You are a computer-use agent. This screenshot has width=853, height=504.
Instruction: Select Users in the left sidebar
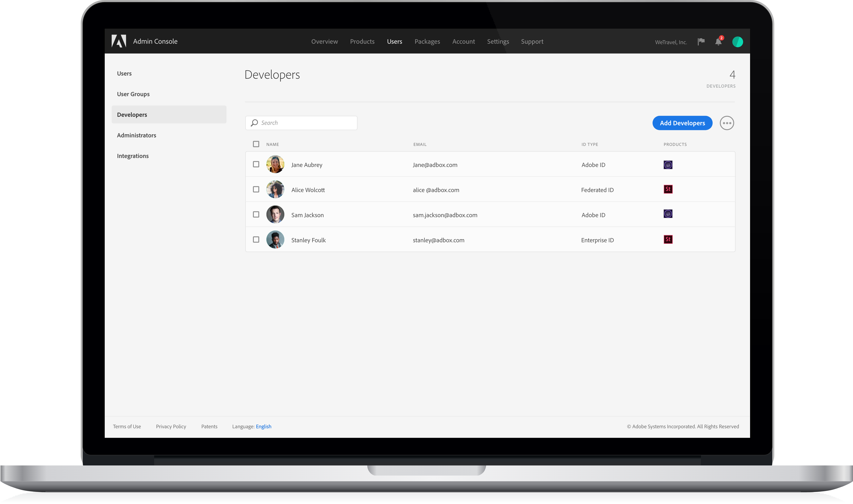tap(124, 73)
